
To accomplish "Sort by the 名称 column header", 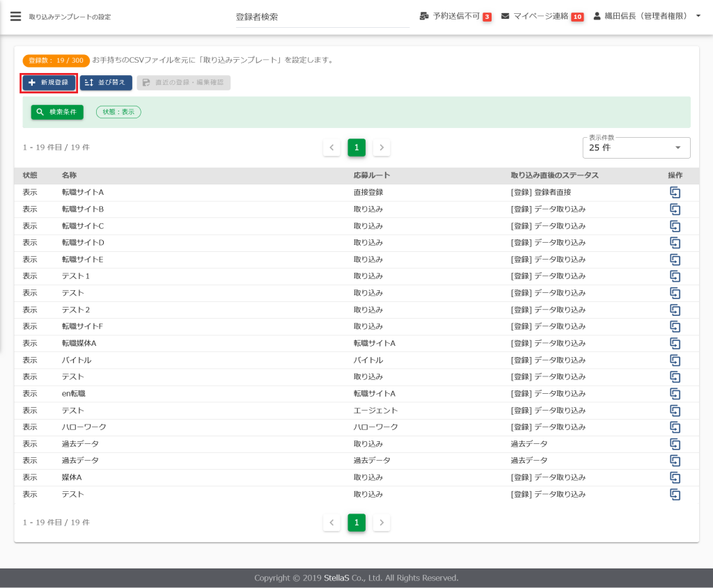I will click(69, 175).
